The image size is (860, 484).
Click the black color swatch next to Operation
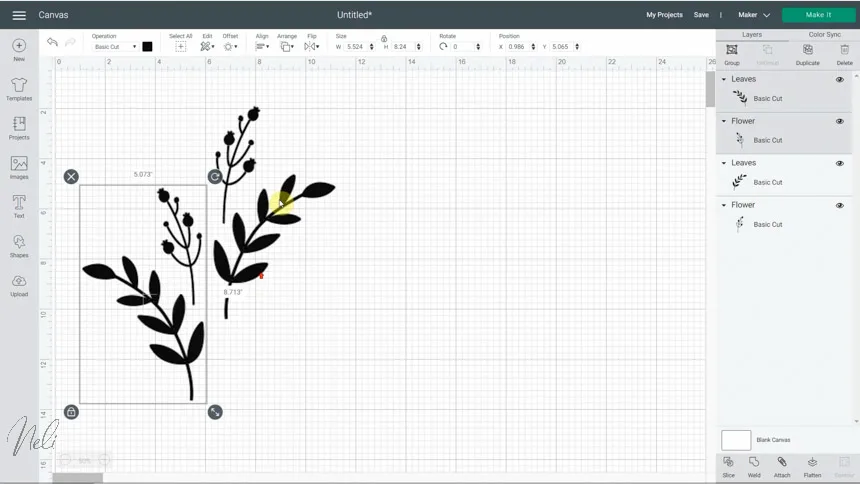coord(147,47)
